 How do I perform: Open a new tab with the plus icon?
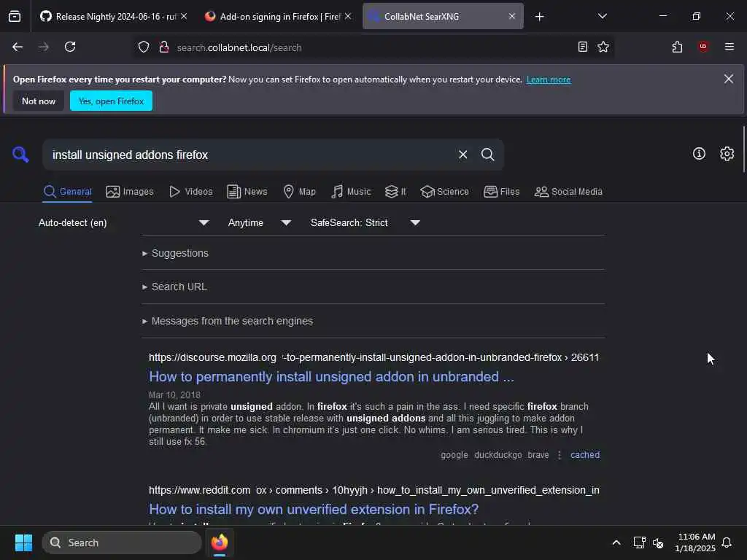539,17
